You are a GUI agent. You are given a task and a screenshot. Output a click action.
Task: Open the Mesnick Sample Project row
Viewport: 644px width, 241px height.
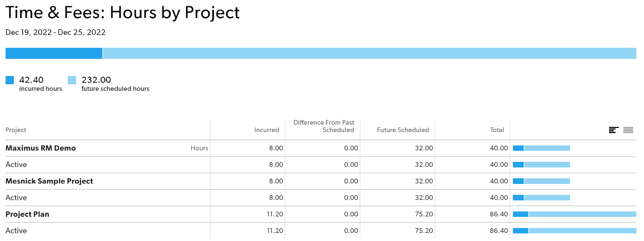point(49,181)
